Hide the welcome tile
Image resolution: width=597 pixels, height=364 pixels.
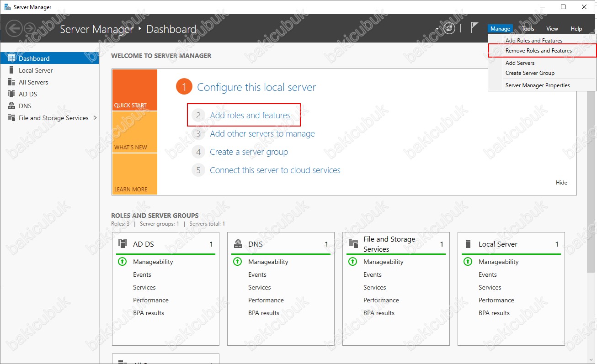click(x=561, y=183)
